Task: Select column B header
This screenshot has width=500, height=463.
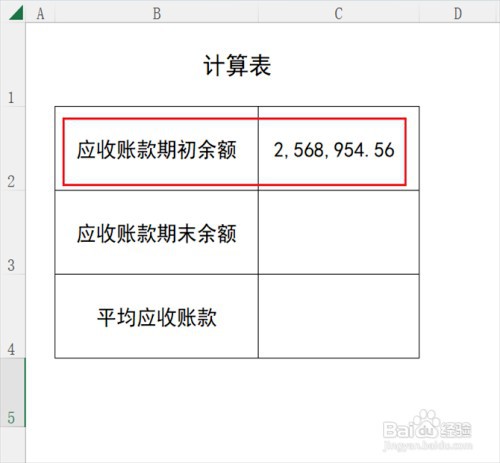Action: 157,13
